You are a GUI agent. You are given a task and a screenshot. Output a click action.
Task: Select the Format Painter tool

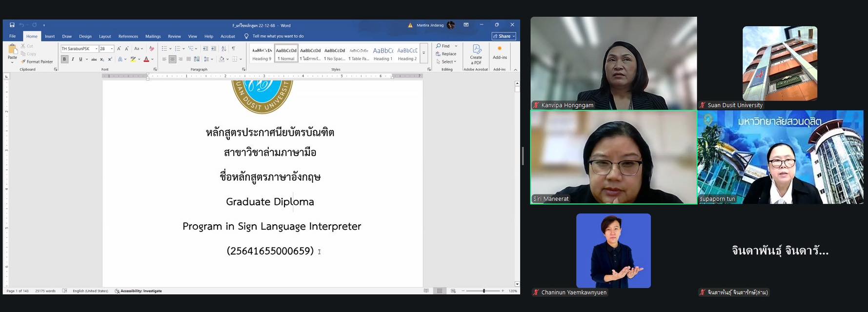click(x=37, y=62)
